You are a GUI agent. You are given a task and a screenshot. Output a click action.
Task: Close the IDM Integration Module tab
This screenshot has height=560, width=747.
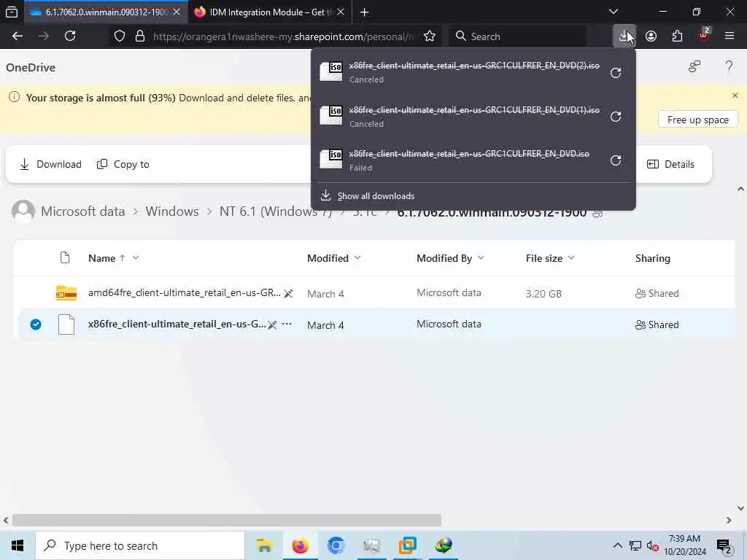pyautogui.click(x=341, y=12)
